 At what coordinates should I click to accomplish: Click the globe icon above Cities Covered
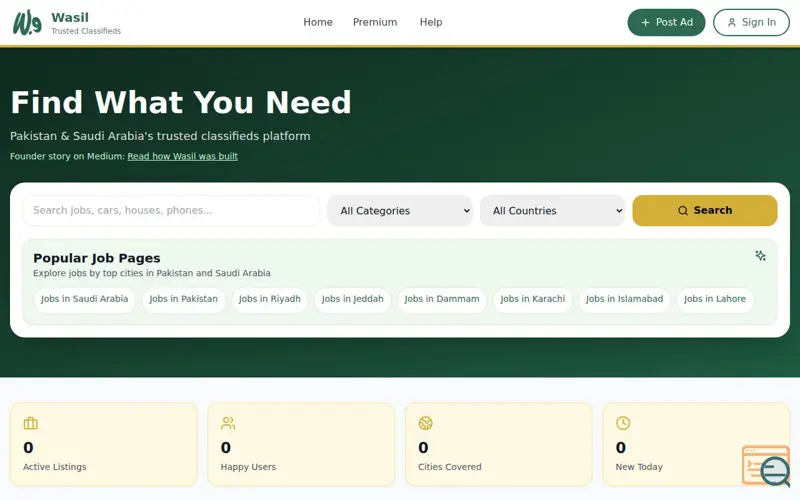point(426,423)
